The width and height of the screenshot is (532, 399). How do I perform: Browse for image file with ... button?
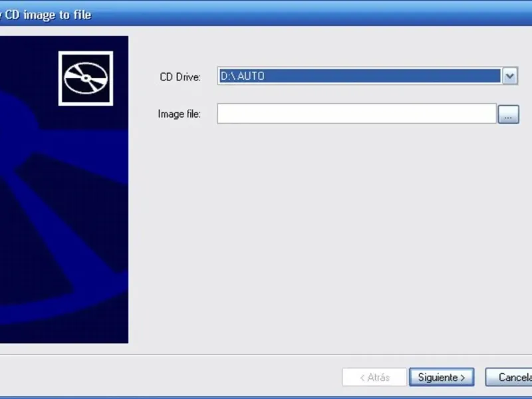tap(508, 114)
